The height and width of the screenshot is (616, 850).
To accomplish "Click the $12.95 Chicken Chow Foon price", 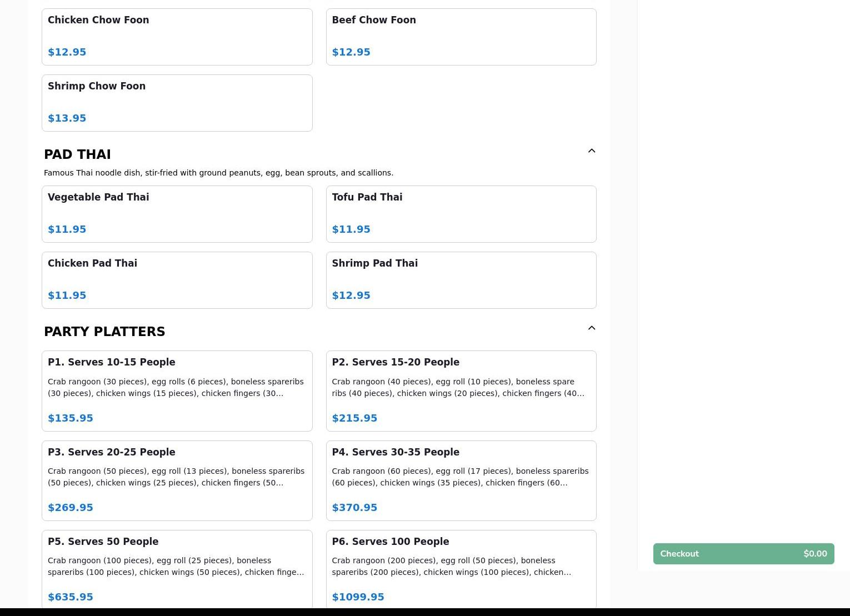I will click(67, 52).
